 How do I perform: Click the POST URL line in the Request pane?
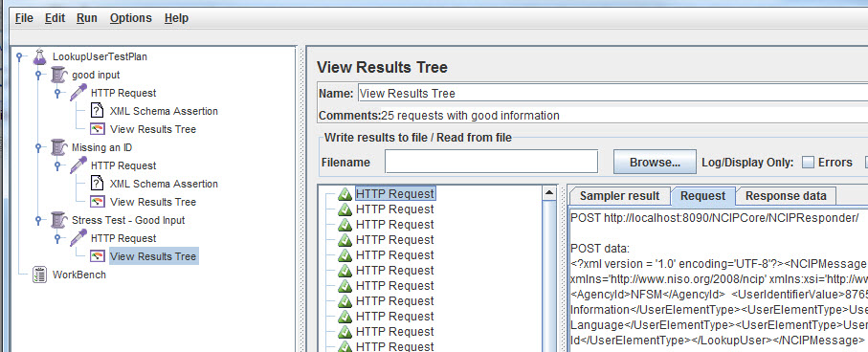(714, 217)
